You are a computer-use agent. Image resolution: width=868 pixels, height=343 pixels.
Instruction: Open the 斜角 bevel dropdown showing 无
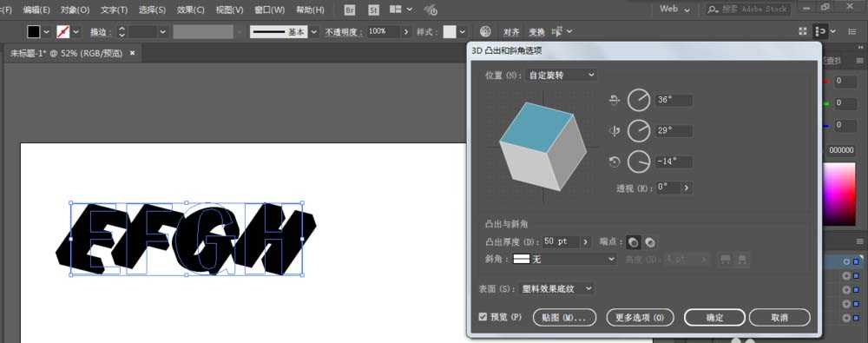(564, 259)
